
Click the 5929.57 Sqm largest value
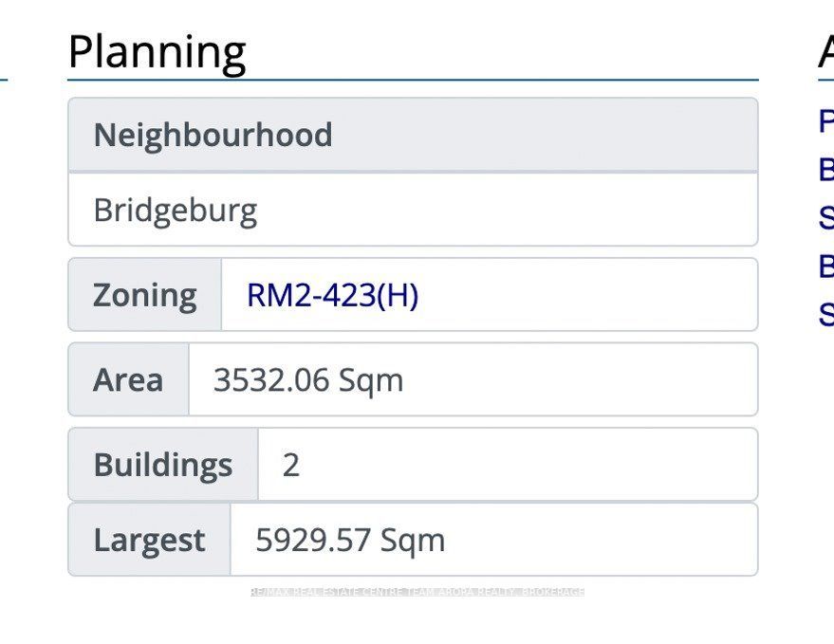tap(350, 540)
